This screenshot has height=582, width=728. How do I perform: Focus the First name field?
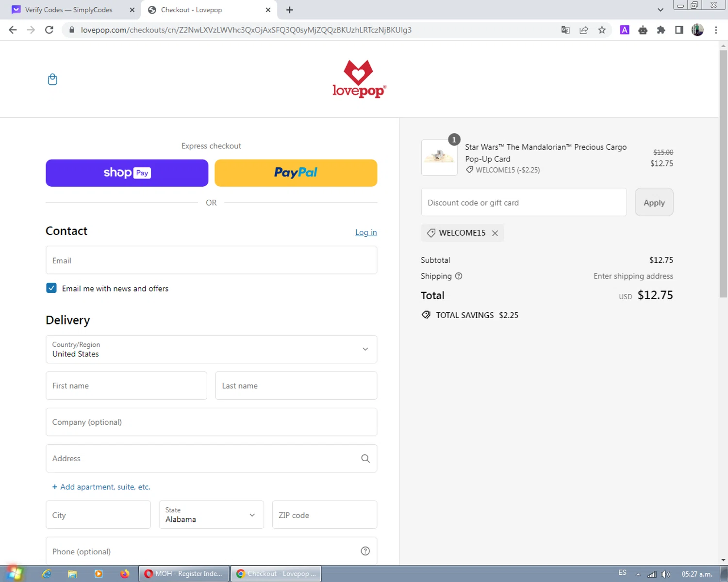(x=126, y=386)
